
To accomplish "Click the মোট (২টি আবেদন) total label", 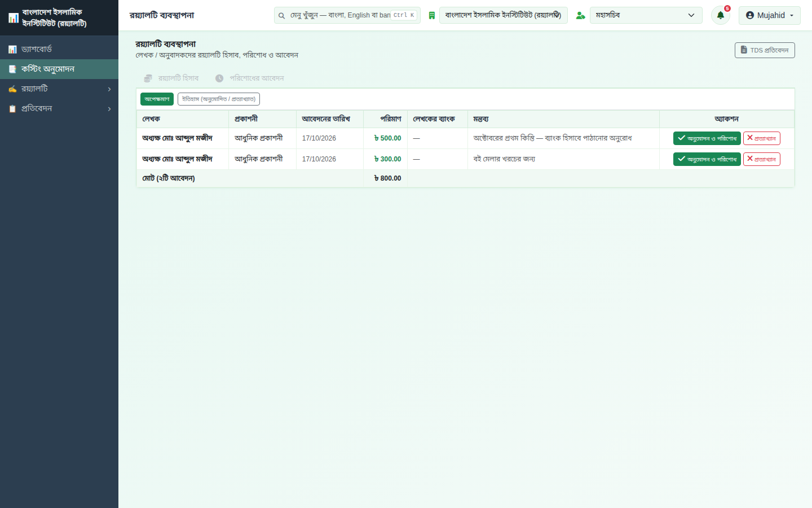I will pyautogui.click(x=169, y=178).
